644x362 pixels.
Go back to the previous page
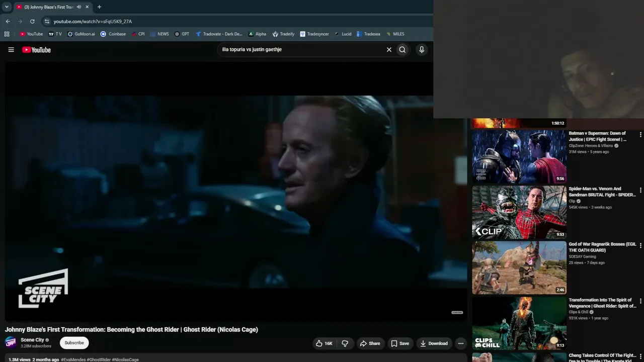[x=8, y=21]
